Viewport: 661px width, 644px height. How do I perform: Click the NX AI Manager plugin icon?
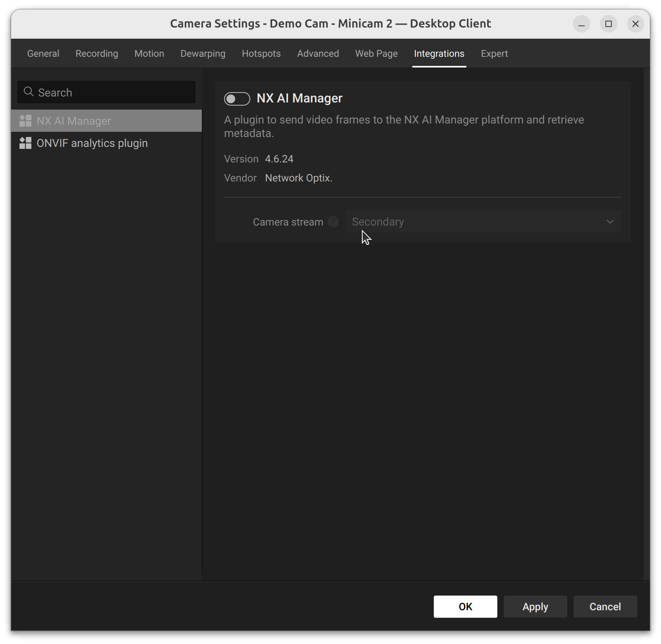[25, 121]
